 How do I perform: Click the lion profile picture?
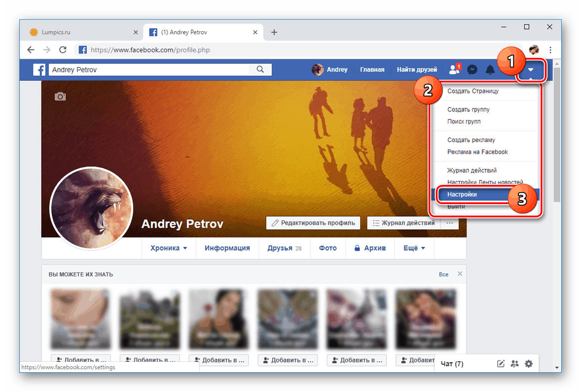[x=91, y=208]
